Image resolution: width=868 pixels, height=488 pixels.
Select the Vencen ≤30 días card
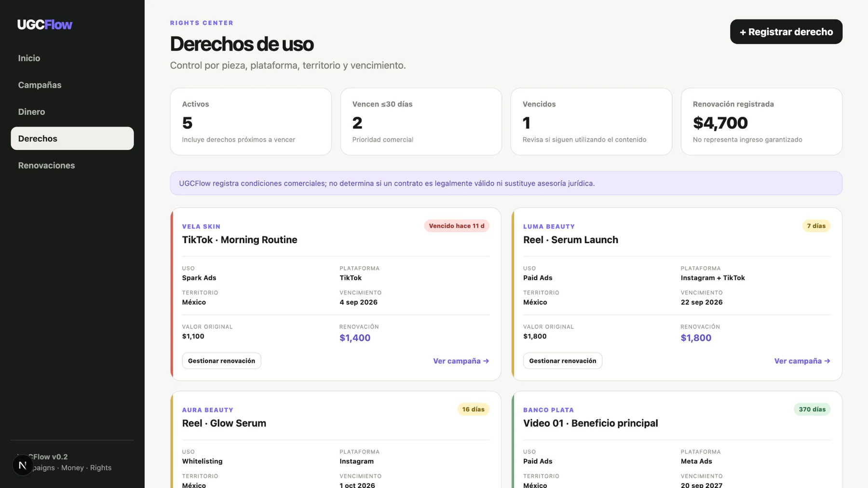click(421, 122)
